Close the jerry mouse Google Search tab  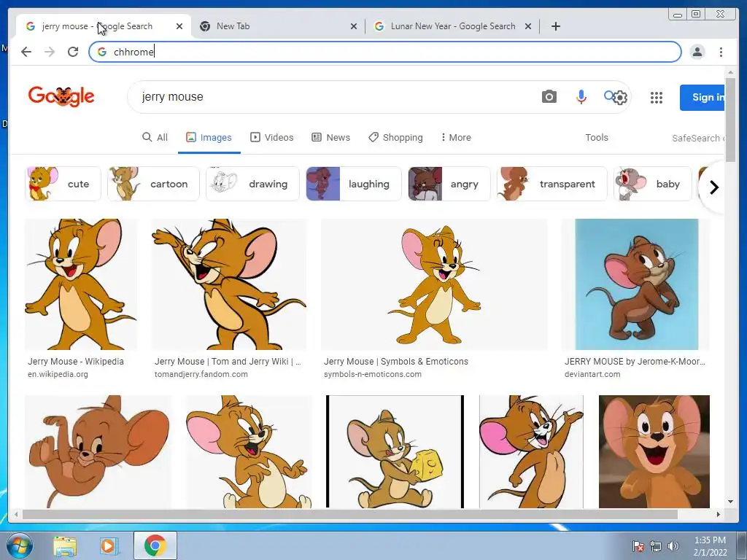179,26
